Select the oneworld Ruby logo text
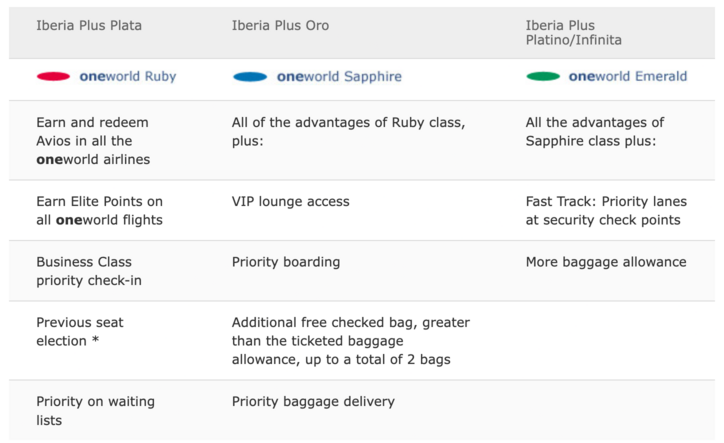 click(126, 76)
